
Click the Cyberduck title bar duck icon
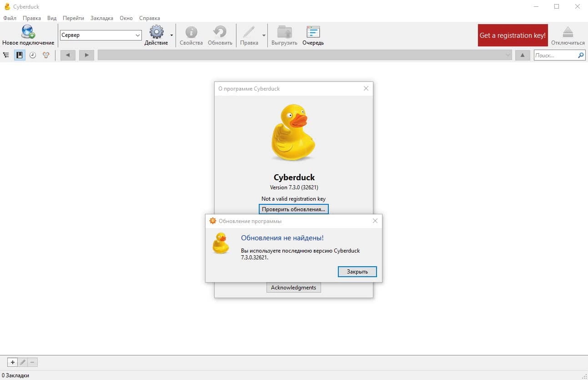(x=7, y=6)
